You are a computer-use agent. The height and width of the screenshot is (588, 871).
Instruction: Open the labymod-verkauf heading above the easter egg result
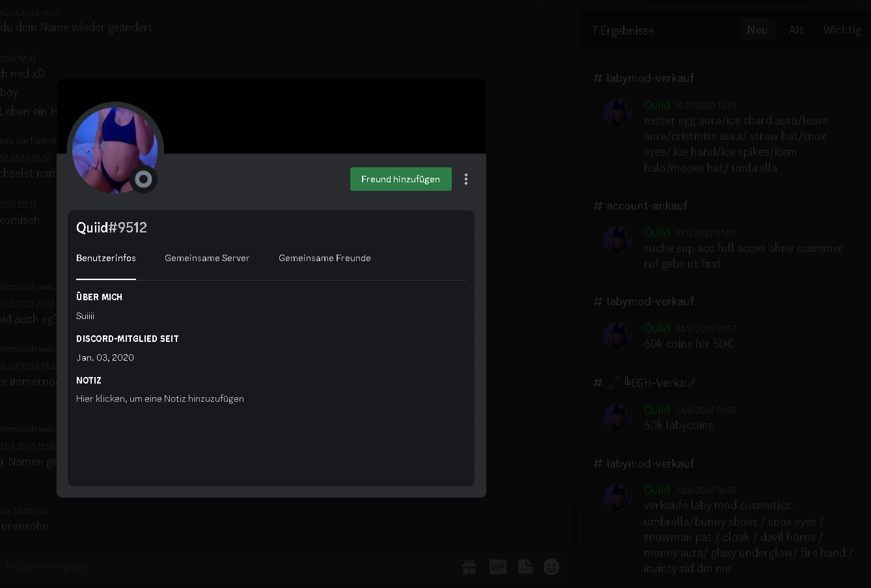coord(644,78)
